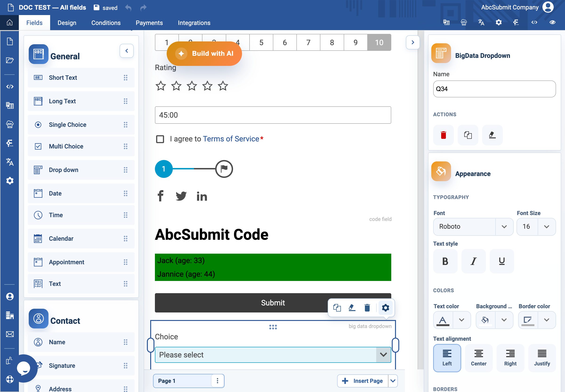
Task: Open form settings gear in top toolbar
Action: (499, 23)
